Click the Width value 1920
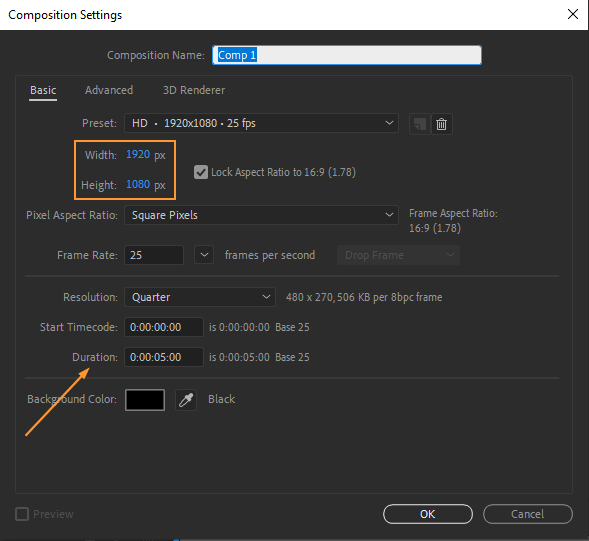Image resolution: width=589 pixels, height=541 pixels. [138, 154]
